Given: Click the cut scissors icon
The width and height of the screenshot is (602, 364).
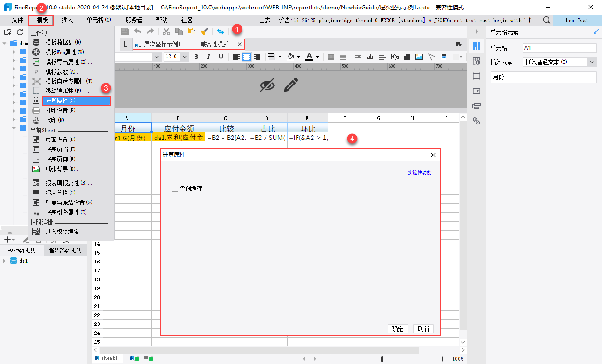Looking at the screenshot, I should (x=166, y=31).
